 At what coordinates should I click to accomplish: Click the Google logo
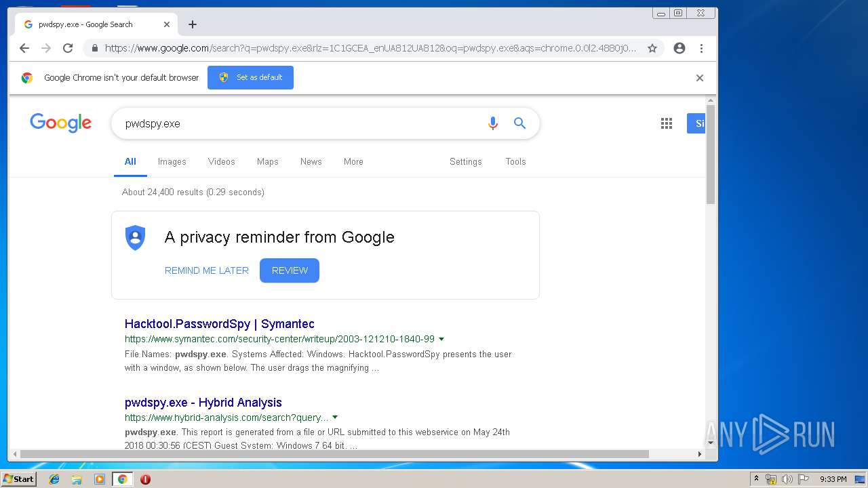click(x=60, y=123)
